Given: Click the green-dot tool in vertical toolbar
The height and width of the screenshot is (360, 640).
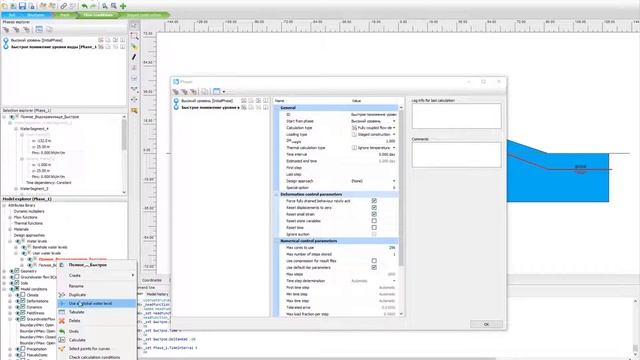Looking at the screenshot, I should pos(134,47).
